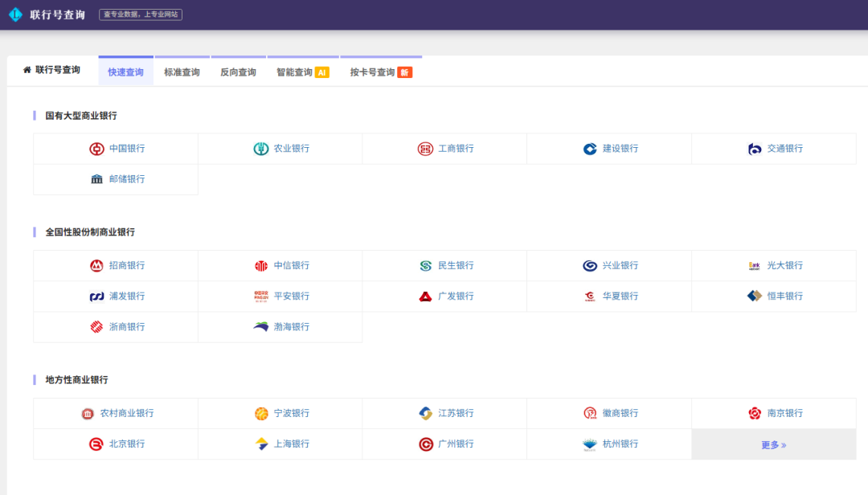Click the 全国性股份制商业银行 section heading

point(90,232)
